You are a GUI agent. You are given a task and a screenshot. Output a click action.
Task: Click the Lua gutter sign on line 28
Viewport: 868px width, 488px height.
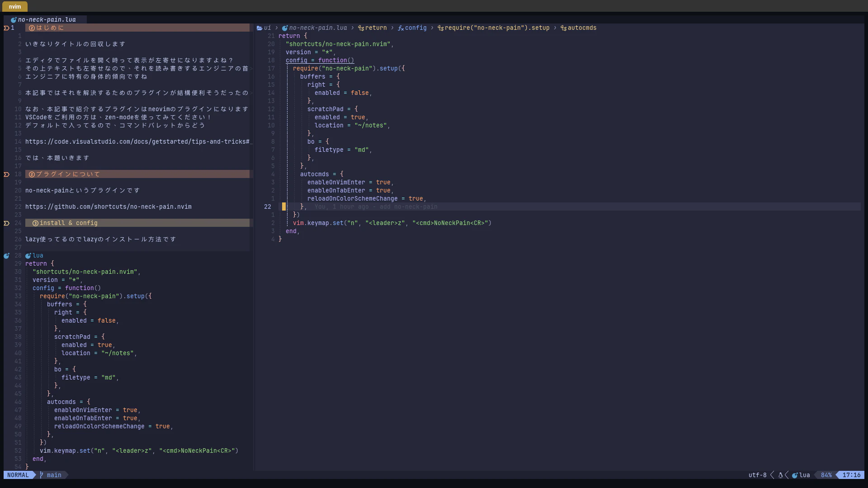[6, 256]
